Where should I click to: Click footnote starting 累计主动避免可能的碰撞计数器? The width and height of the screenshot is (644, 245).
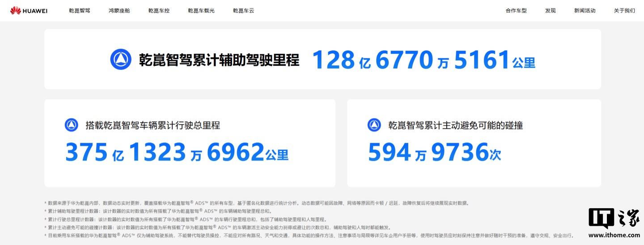click(x=217, y=227)
